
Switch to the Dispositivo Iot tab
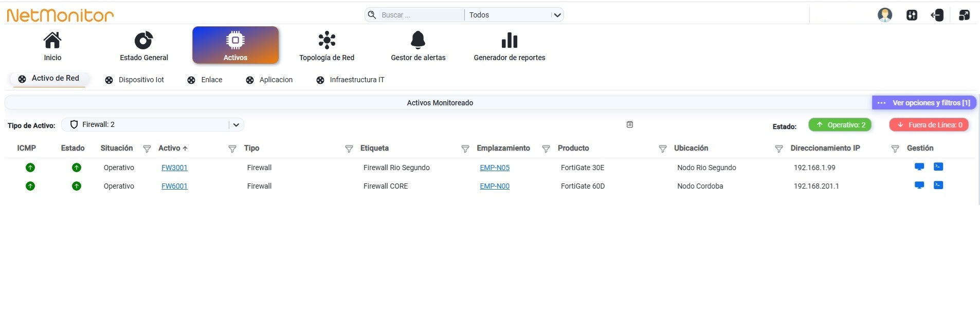pos(135,80)
